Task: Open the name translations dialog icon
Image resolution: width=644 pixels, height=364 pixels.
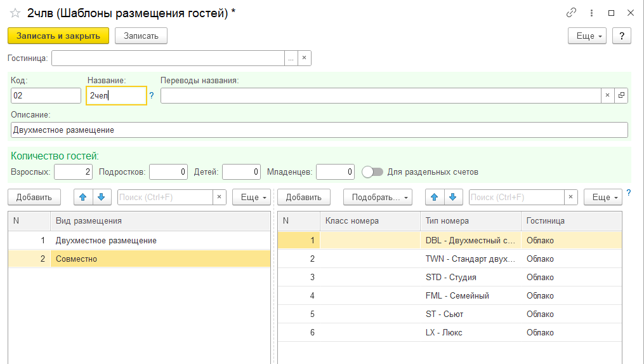Action: 621,95
